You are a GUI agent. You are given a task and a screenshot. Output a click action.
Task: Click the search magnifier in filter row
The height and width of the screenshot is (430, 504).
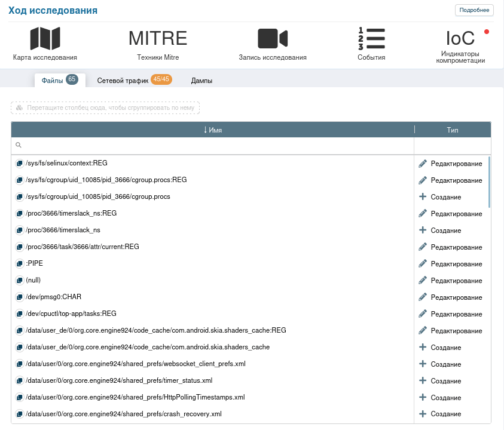coord(19,145)
